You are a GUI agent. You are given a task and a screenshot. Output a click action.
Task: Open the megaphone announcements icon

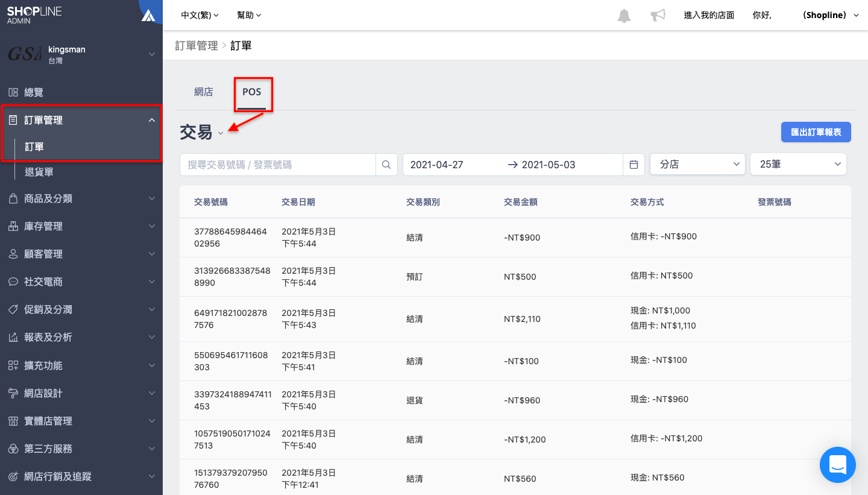click(658, 16)
